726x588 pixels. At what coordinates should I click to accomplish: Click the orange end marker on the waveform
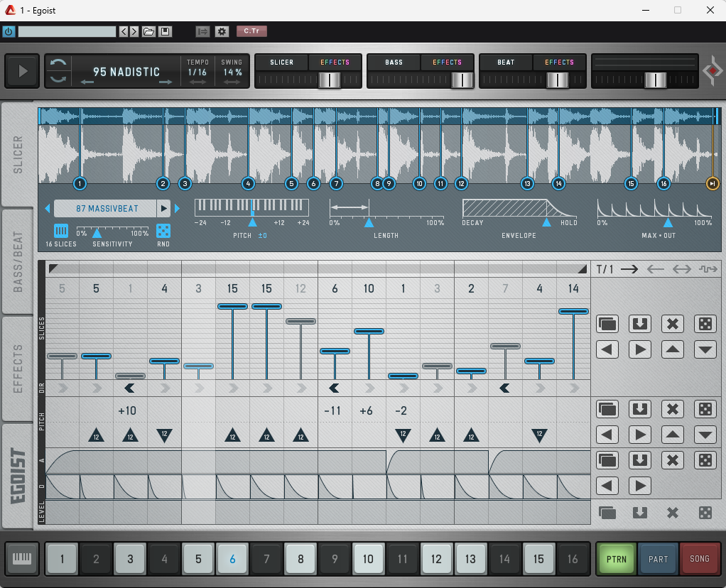pyautogui.click(x=712, y=184)
